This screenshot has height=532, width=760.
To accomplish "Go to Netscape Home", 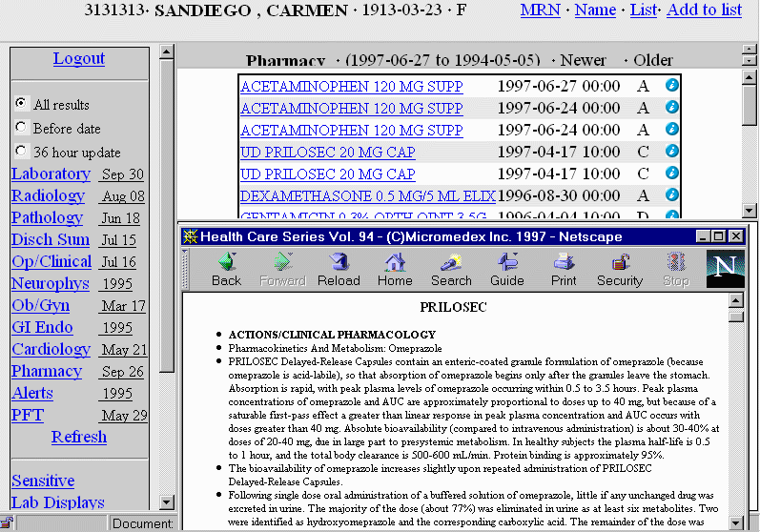I will coord(395,270).
